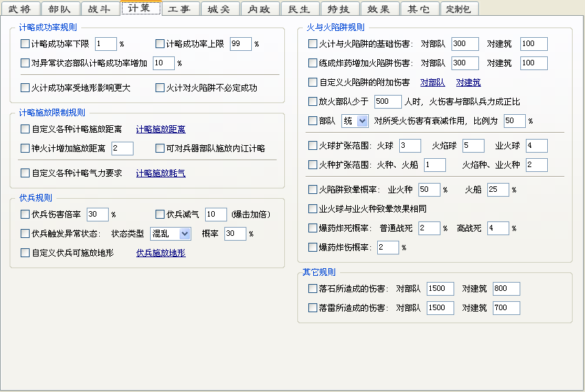Click the 计略成功率下限 value field
The width and height of the screenshot is (585, 392).
(x=106, y=44)
